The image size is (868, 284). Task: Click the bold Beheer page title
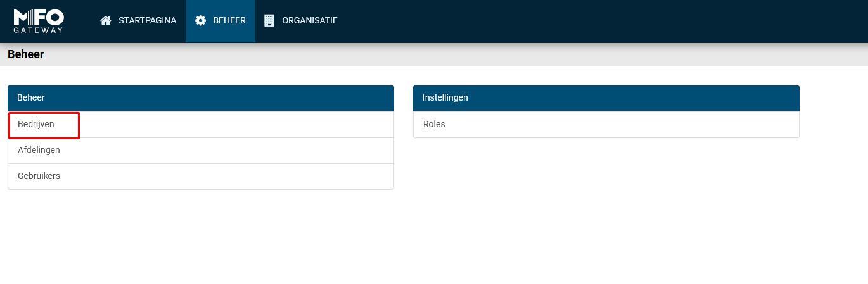(x=25, y=55)
